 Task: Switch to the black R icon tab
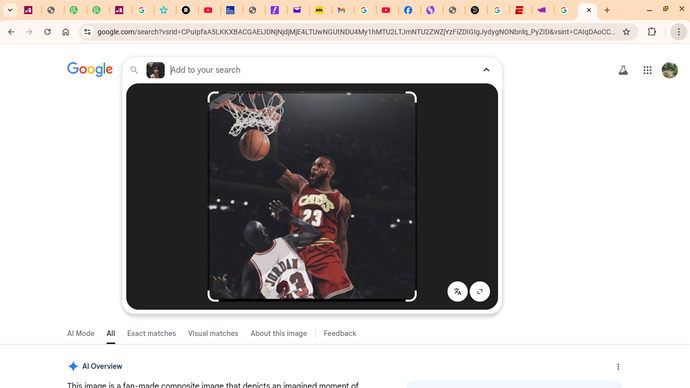click(186, 10)
